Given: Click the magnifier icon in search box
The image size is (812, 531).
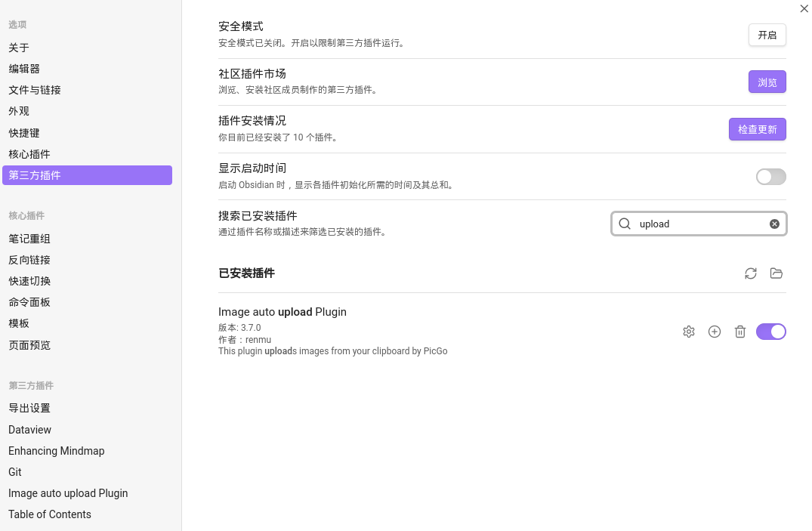Looking at the screenshot, I should point(625,224).
